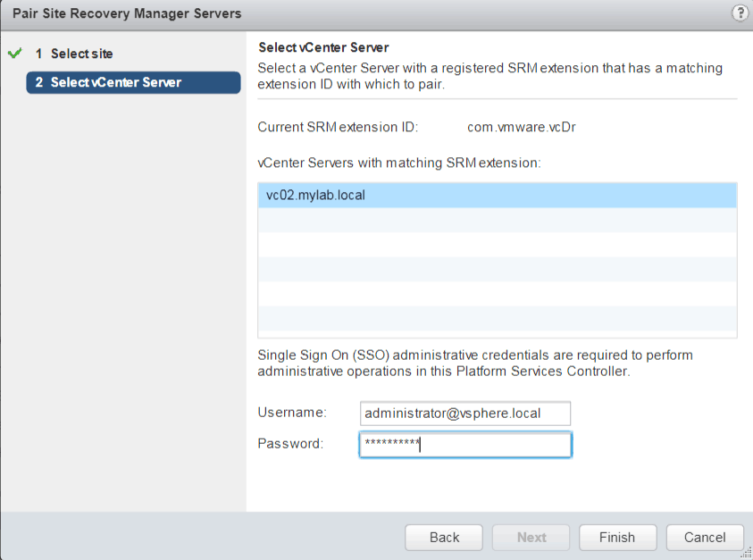This screenshot has height=560, width=753.
Task: Click the Current SRM extension ID label
Action: coord(338,127)
